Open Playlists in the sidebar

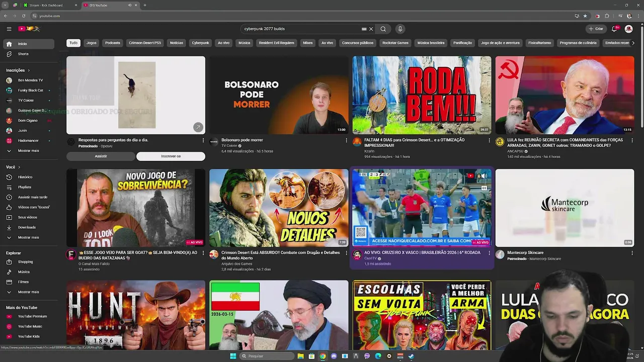[x=30, y=187]
